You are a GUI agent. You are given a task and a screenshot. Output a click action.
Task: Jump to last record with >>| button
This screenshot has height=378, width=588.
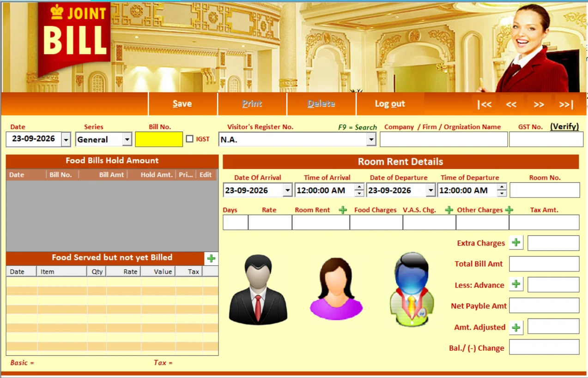pyautogui.click(x=566, y=104)
